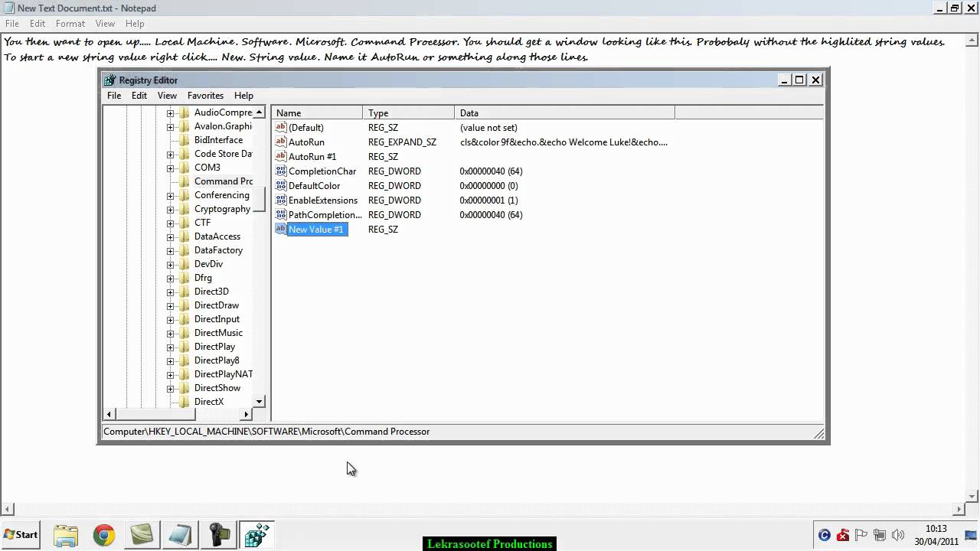Sort values by Data column header
The width and height of the screenshot is (980, 551).
[565, 112]
